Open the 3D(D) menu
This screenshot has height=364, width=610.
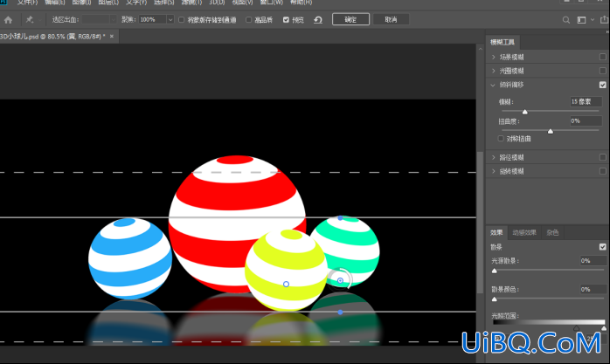(x=217, y=3)
